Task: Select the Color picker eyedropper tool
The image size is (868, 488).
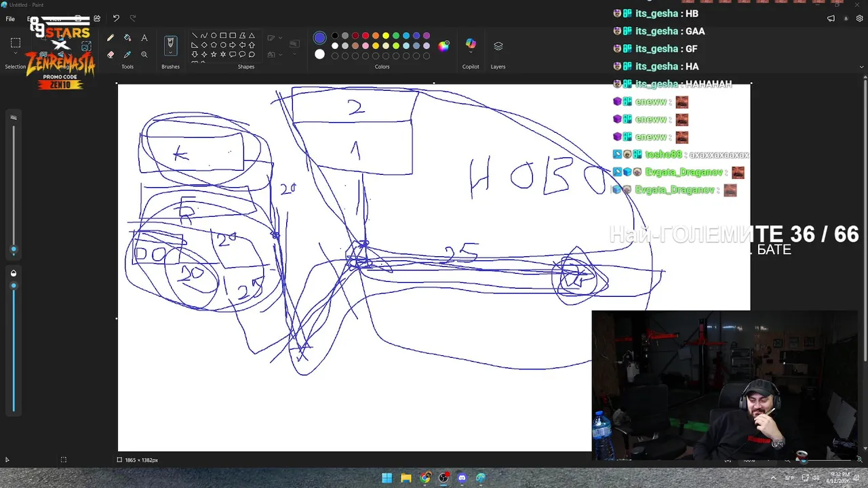Action: tap(127, 54)
